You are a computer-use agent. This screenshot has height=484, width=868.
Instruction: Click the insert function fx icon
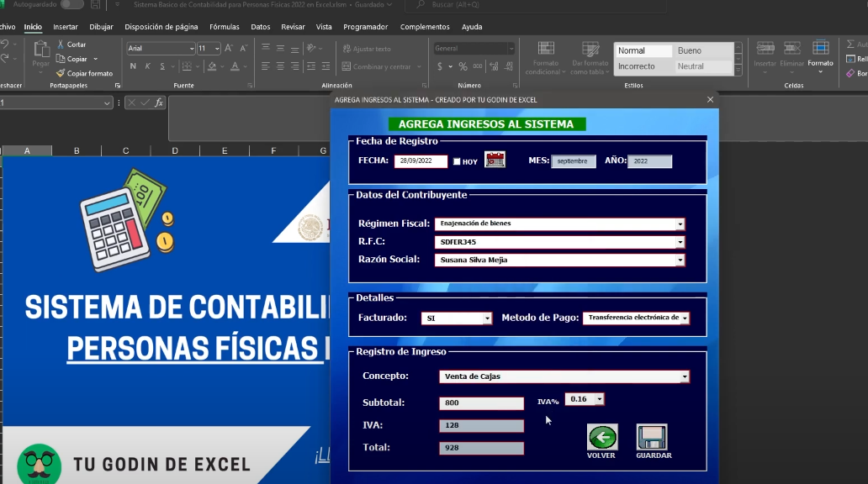(159, 103)
